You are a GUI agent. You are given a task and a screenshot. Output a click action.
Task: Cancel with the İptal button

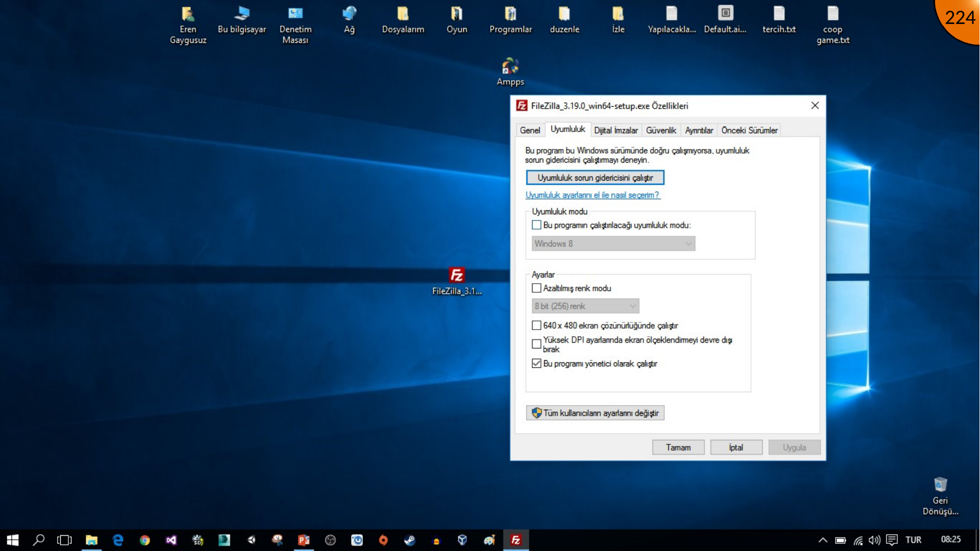pyautogui.click(x=736, y=447)
